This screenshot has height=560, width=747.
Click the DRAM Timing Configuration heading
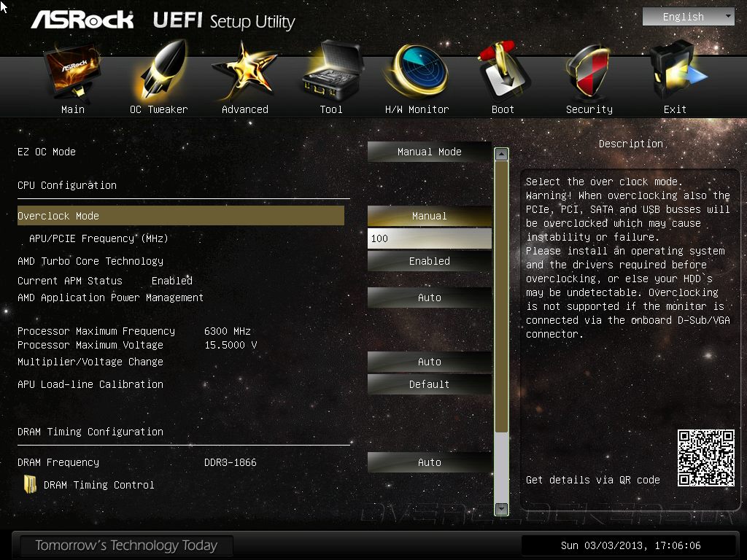point(90,432)
